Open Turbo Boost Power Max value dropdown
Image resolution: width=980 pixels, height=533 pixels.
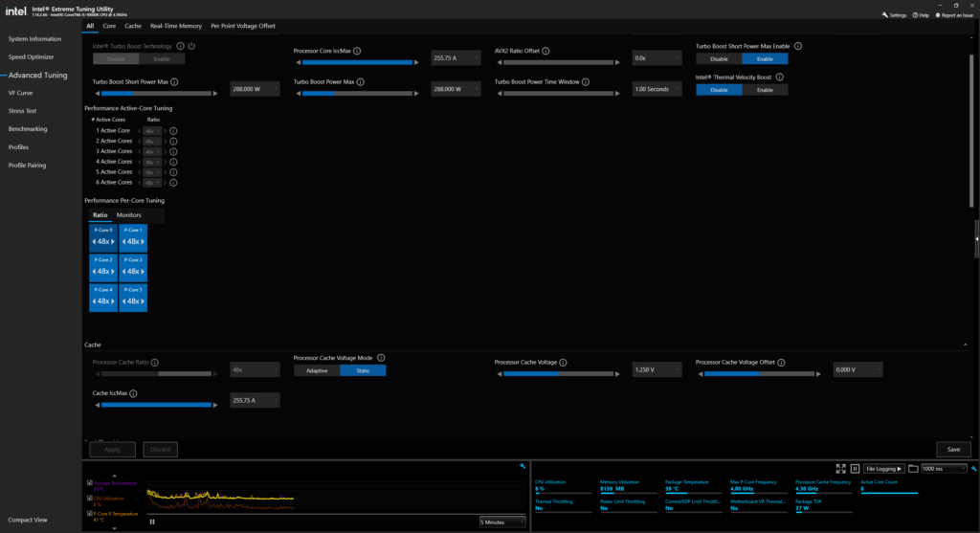[456, 89]
